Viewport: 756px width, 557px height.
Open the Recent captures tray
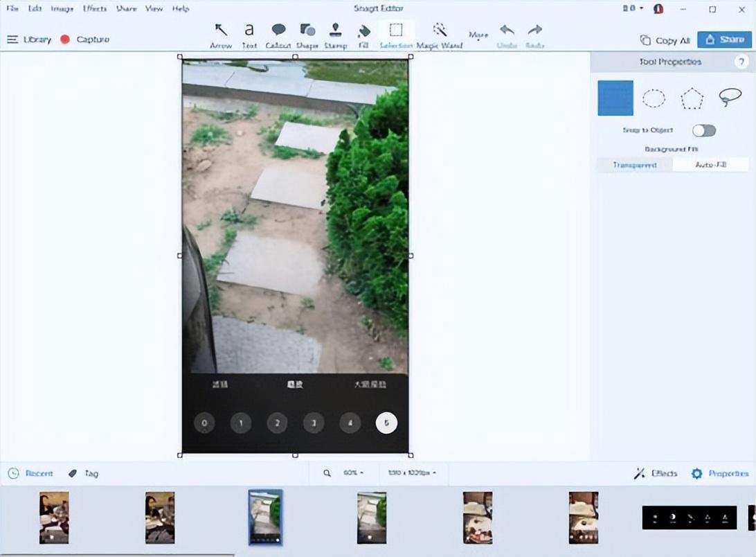(30, 473)
